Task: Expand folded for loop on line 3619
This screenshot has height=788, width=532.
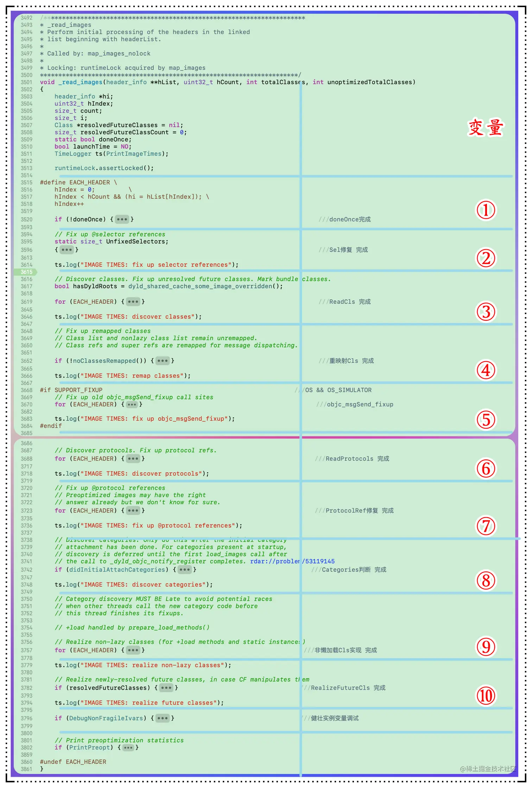Action: pyautogui.click(x=133, y=302)
